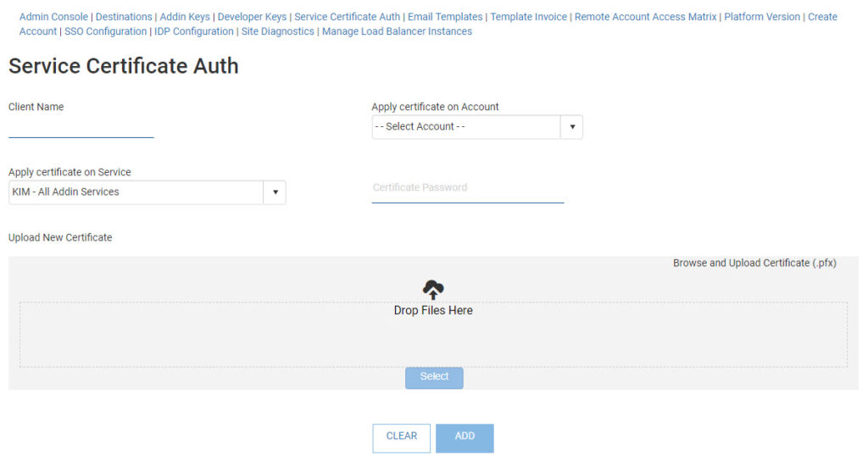Open Addin Keys page
Screen dimensions: 868x461
[185, 17]
